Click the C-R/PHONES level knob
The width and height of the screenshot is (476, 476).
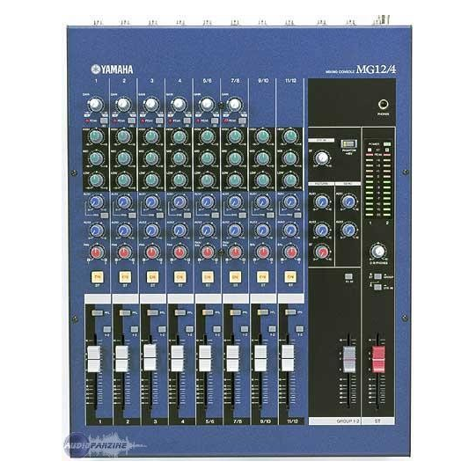pos(378,252)
